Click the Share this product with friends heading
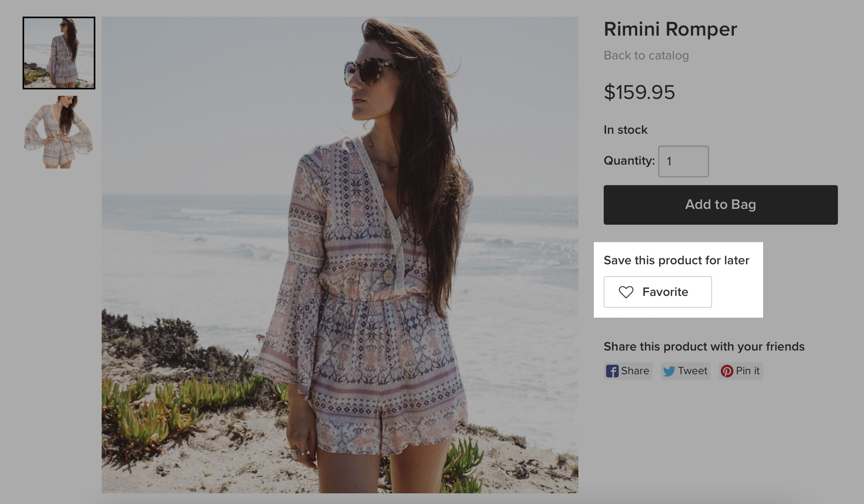 coord(704,347)
